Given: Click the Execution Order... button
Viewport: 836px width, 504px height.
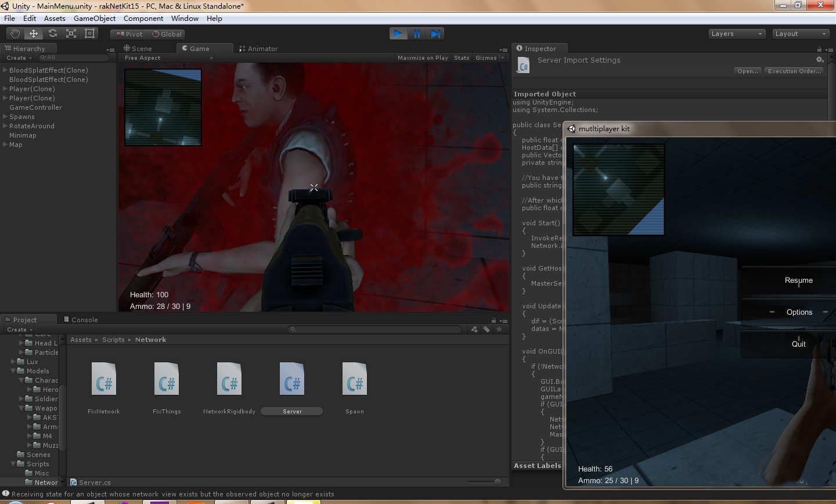Looking at the screenshot, I should (794, 71).
